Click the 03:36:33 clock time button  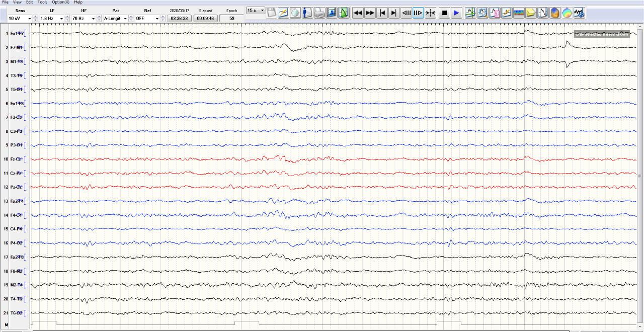(x=179, y=19)
